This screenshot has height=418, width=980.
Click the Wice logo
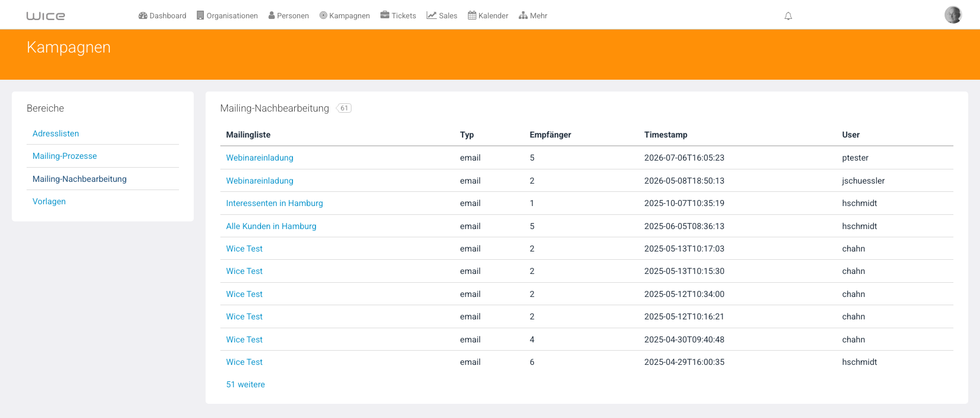(x=45, y=16)
